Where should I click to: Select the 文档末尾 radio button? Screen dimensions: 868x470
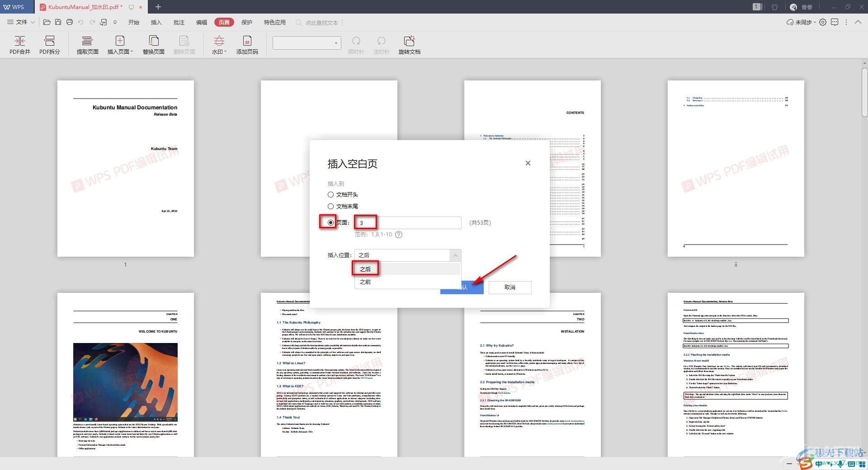(x=330, y=207)
